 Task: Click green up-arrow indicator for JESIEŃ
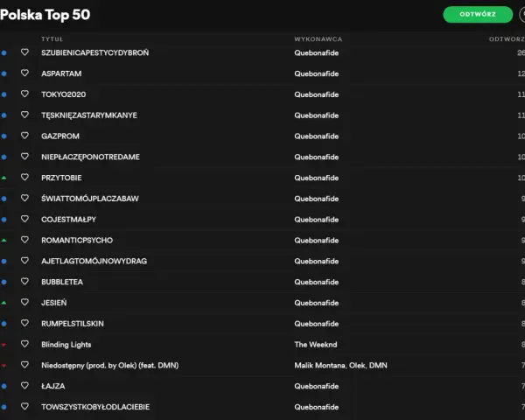tap(4, 303)
